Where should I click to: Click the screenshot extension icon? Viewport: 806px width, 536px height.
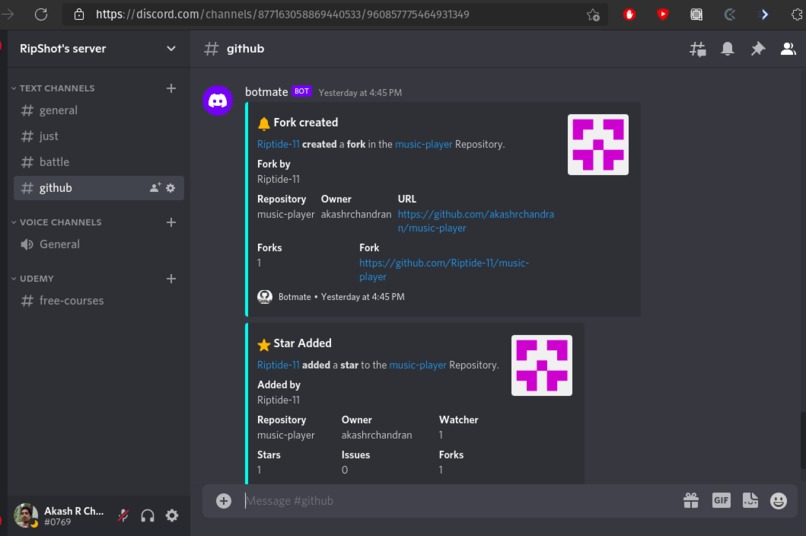point(696,14)
